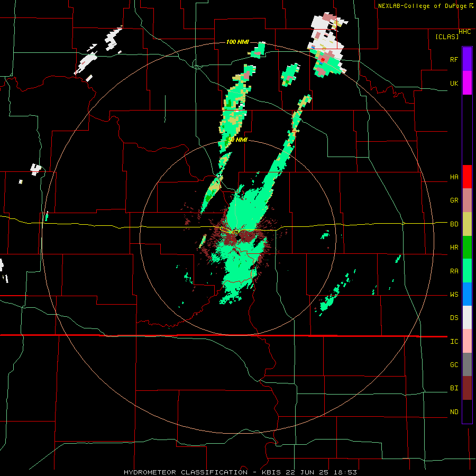Click the BD legend label

click(454, 224)
